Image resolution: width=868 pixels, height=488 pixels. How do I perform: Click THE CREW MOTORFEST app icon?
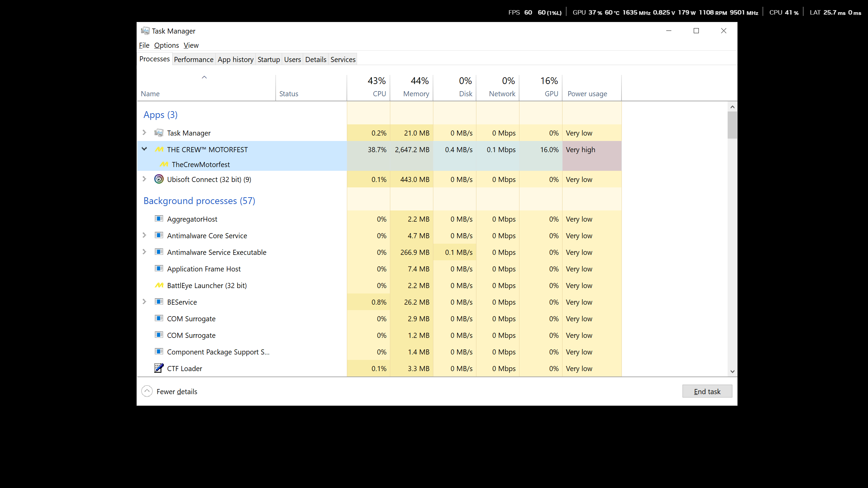tap(159, 149)
